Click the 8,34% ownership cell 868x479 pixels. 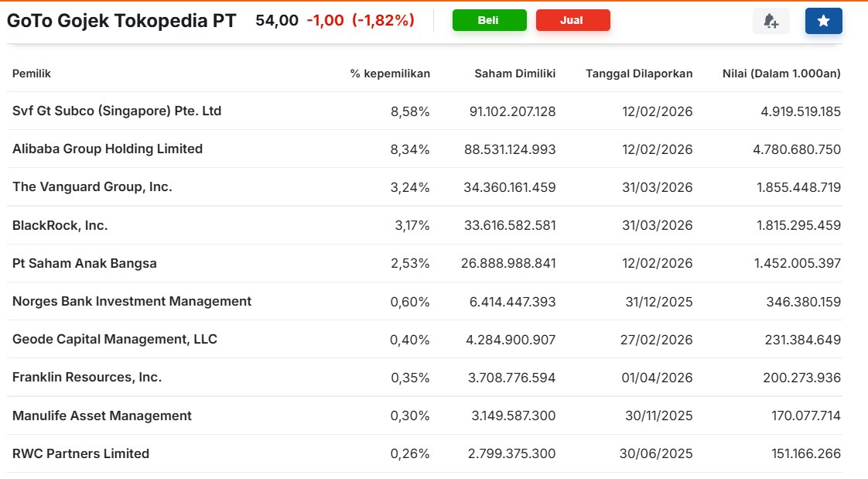(410, 149)
